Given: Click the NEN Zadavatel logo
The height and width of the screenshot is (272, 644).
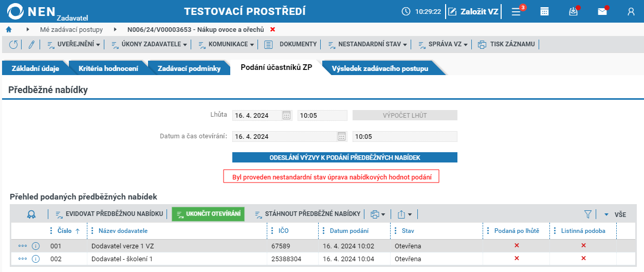Looking at the screenshot, I should [x=48, y=11].
